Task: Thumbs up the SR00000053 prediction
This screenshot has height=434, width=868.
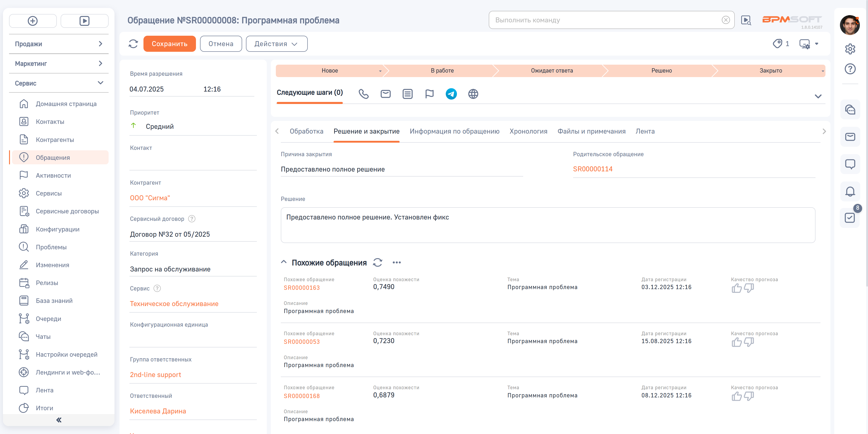Action: pyautogui.click(x=737, y=342)
